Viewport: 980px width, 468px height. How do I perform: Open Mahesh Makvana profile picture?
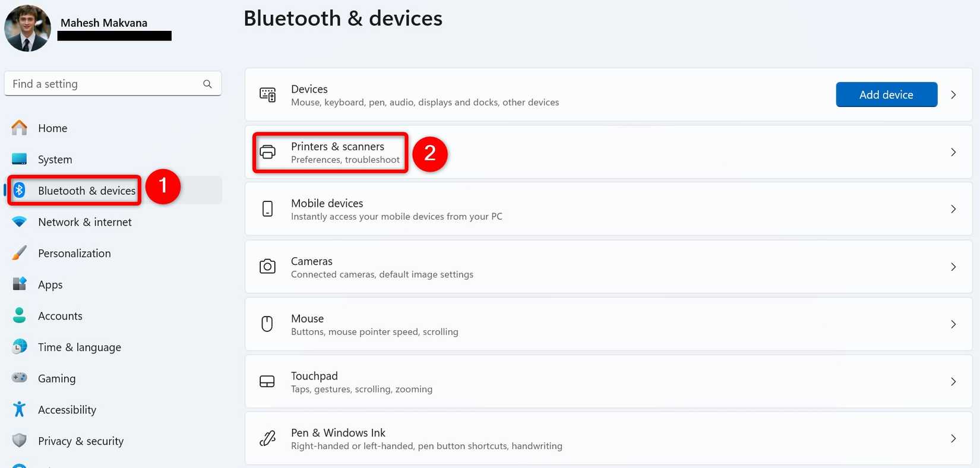tap(27, 28)
